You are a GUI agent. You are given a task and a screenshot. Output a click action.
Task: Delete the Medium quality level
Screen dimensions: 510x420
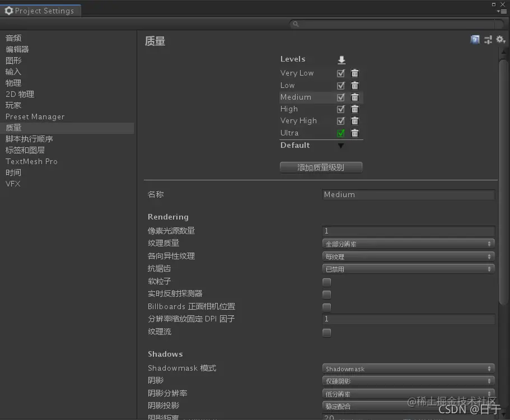355,97
